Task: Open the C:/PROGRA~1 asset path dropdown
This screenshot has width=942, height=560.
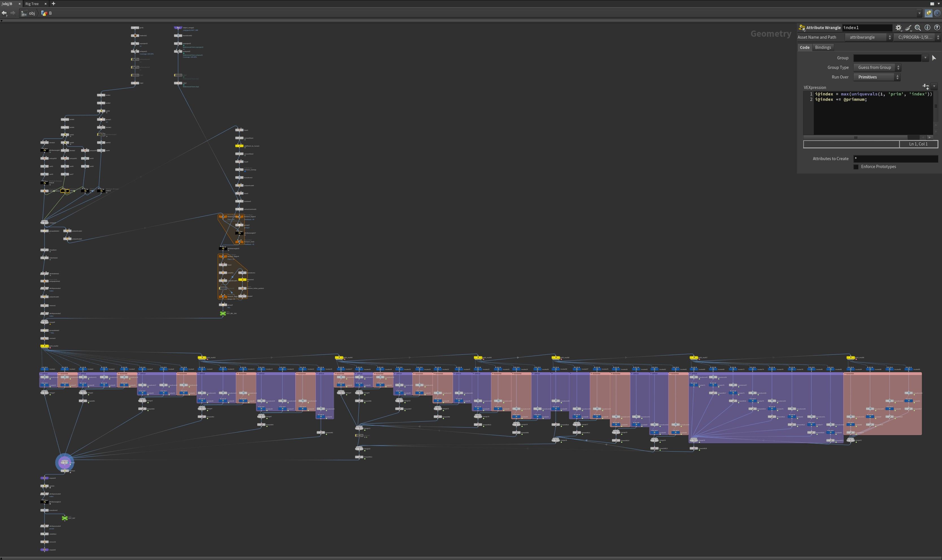Action: pos(917,37)
